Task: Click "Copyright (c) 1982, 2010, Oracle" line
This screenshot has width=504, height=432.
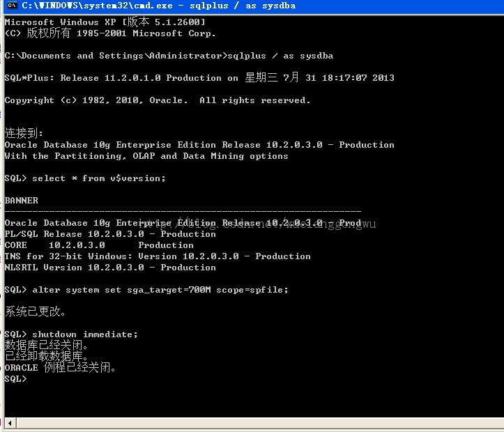Action: [158, 100]
